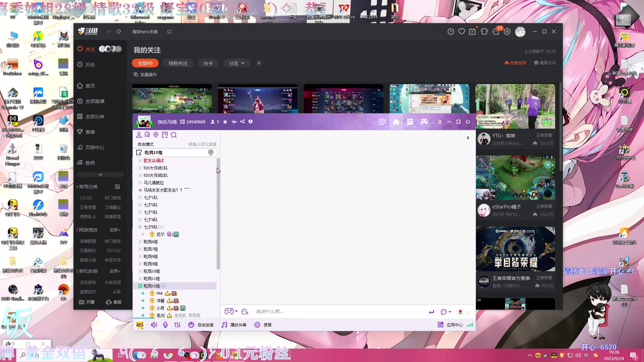Click the channel search magnifier icon
The image size is (644, 362).
click(x=174, y=135)
